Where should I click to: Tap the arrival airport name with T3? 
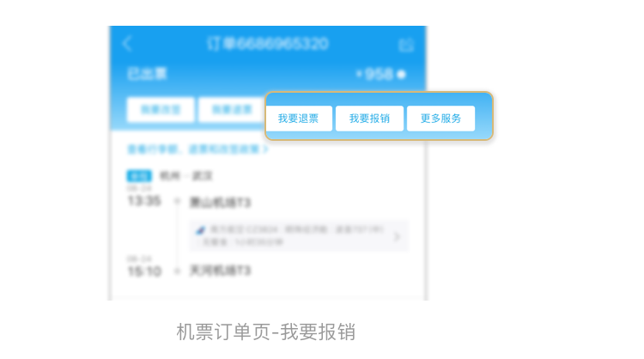[x=220, y=271]
